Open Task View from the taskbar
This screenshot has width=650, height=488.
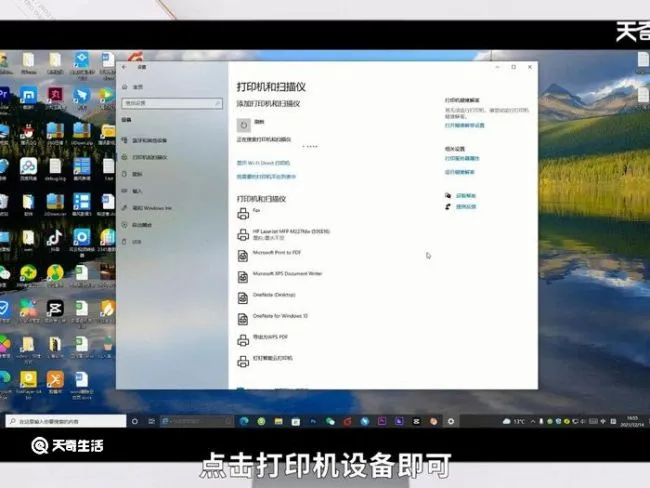pos(152,421)
